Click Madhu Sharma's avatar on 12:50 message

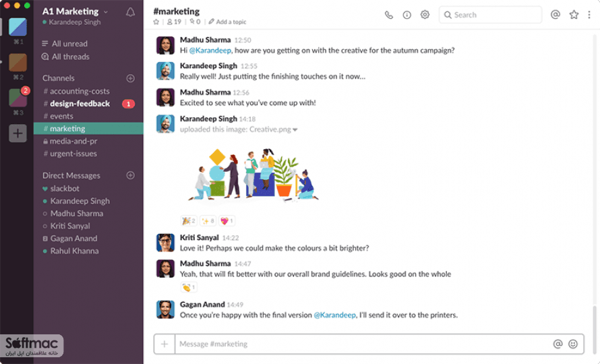[165, 45]
